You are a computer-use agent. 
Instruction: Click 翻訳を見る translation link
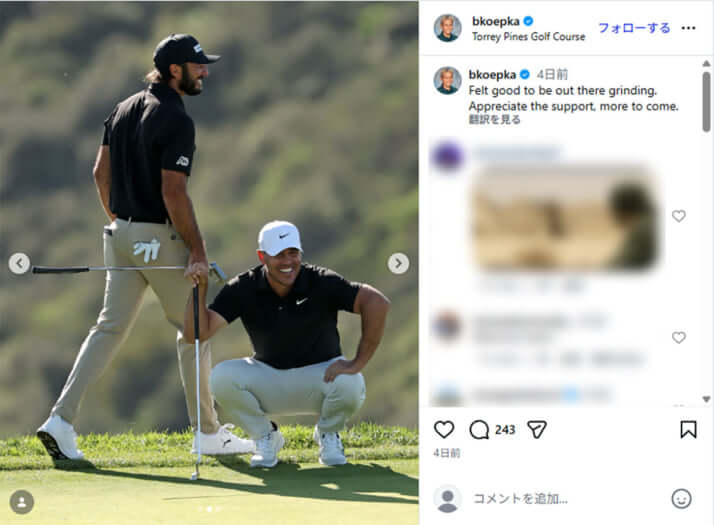pyautogui.click(x=495, y=120)
